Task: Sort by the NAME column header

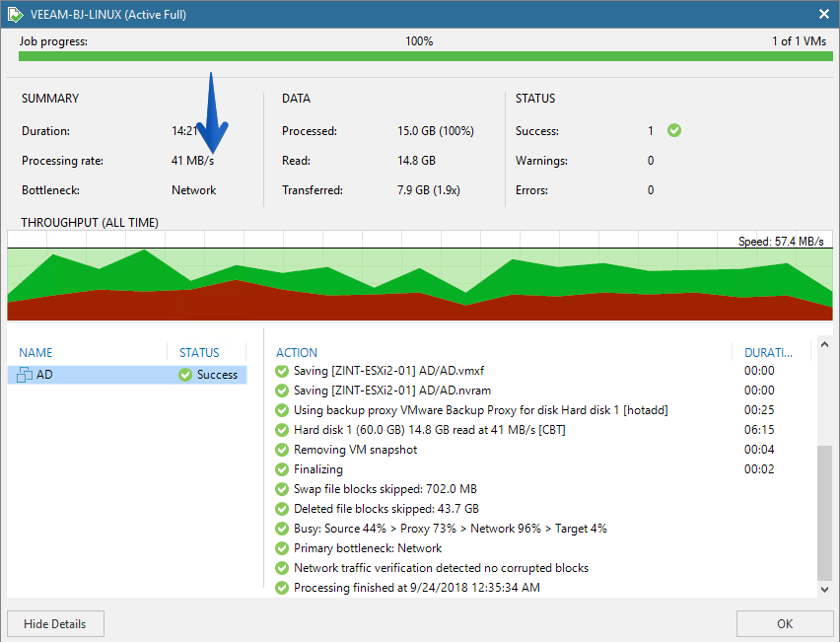Action: 35,353
